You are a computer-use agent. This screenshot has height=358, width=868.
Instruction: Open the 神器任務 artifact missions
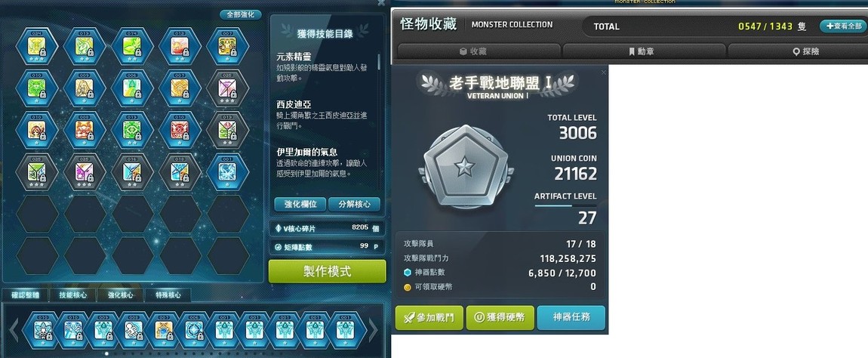click(x=571, y=318)
